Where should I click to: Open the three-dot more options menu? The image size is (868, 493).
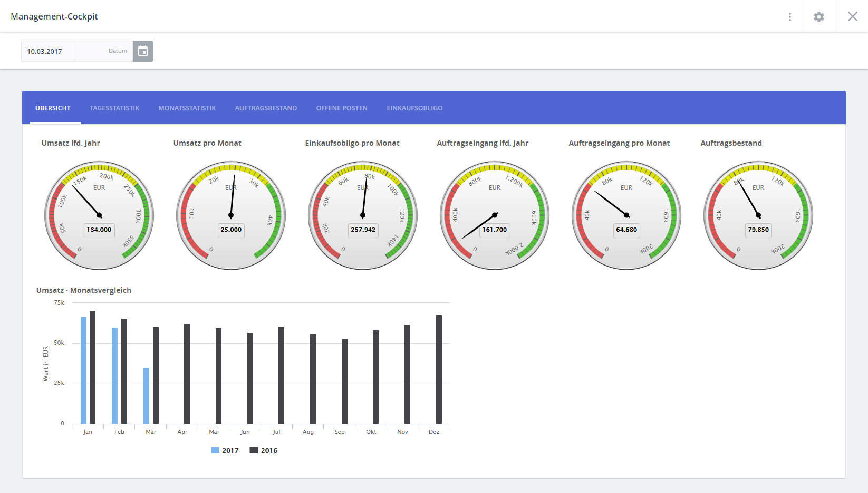point(789,17)
